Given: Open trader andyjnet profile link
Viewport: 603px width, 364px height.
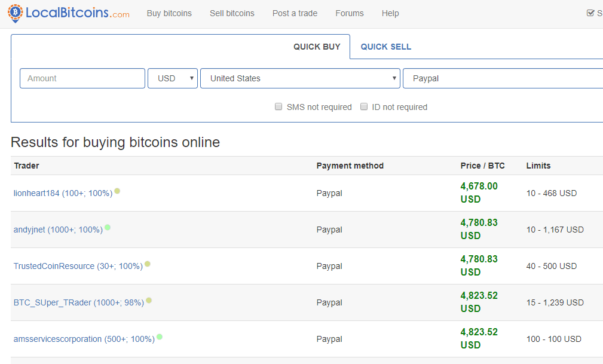Looking at the screenshot, I should coord(58,230).
